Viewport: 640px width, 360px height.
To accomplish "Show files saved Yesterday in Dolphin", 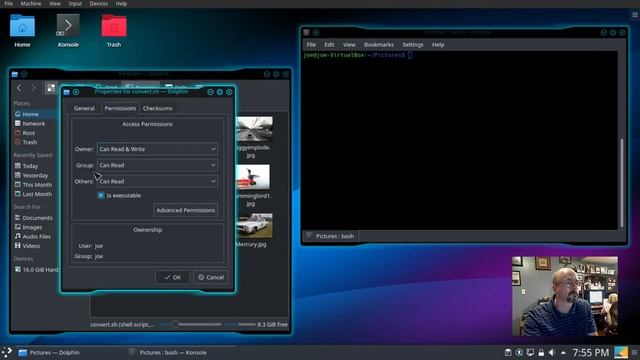I will click(x=35, y=176).
